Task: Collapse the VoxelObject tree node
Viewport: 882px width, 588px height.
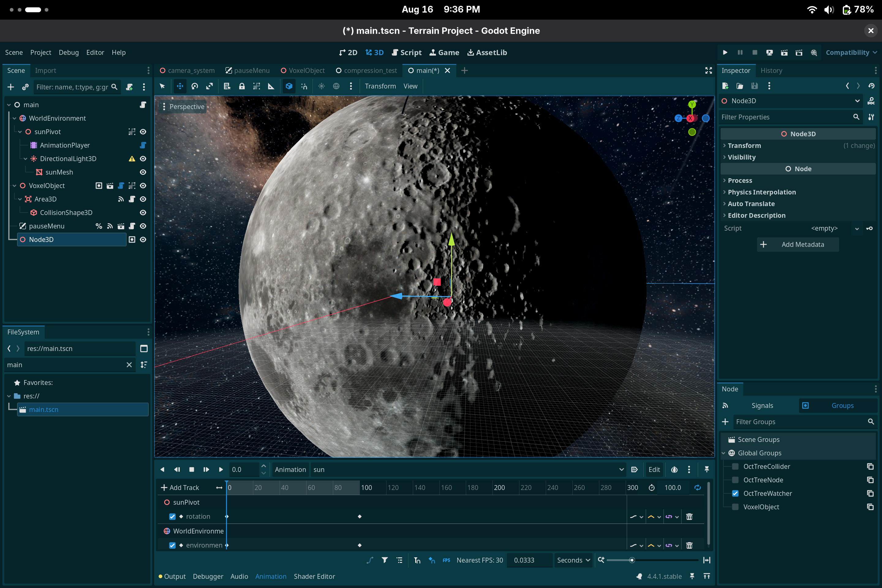Action: [14, 186]
